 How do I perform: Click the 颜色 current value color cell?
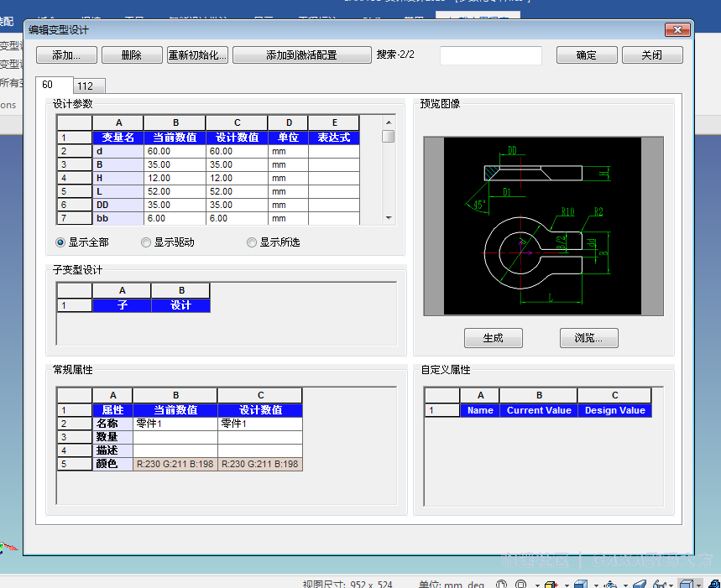click(x=175, y=464)
